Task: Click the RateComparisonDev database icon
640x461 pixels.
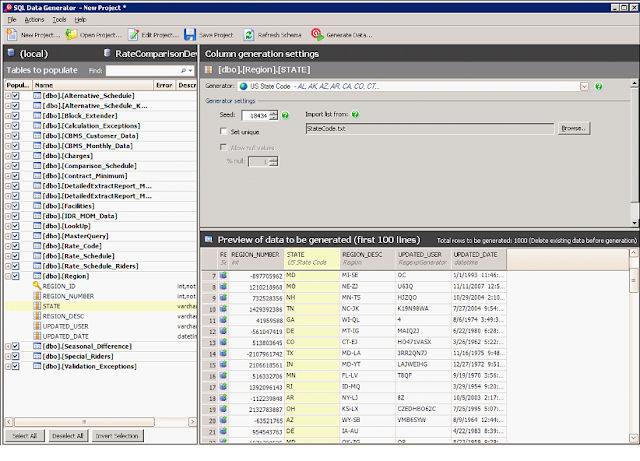Action: pyautogui.click(x=107, y=53)
